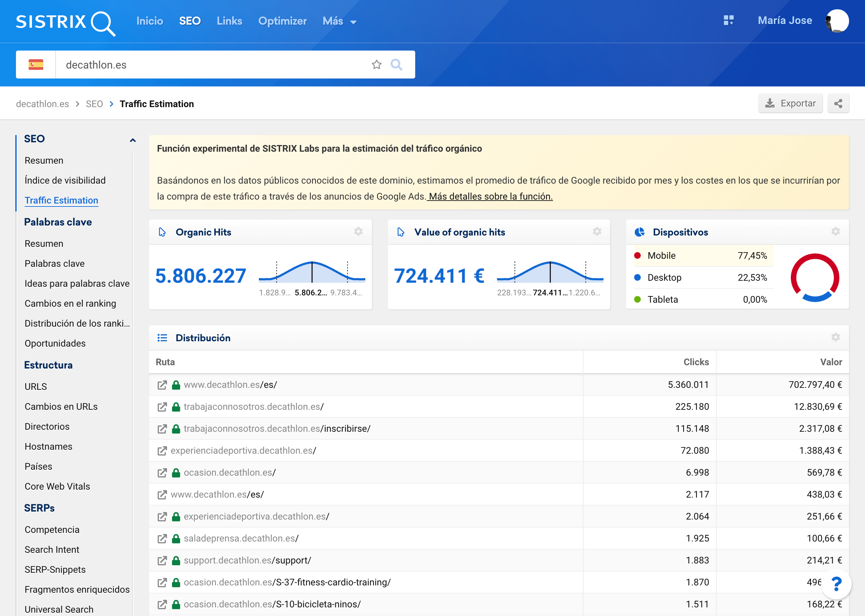Open the Links navigation tab

click(x=229, y=21)
